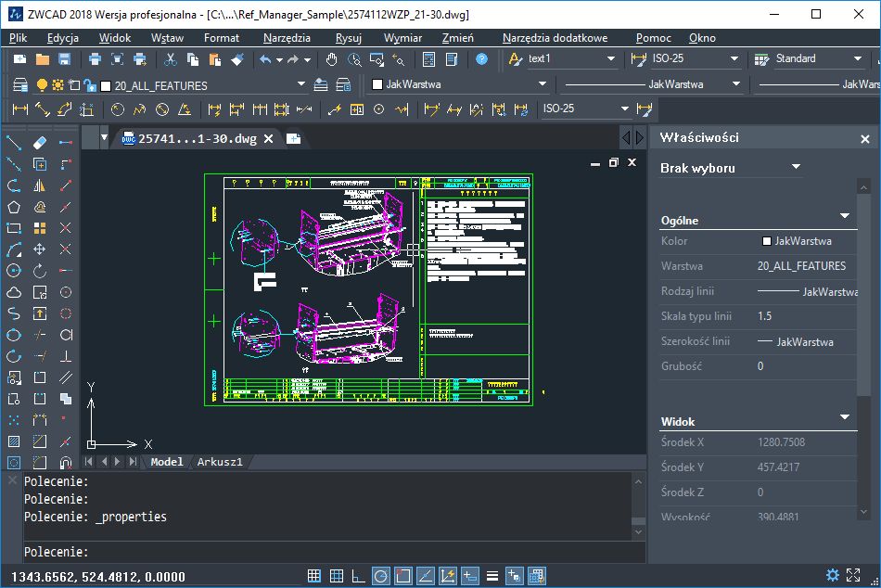881x588 pixels.
Task: Select the Polygon drawing tool
Action: [14, 207]
